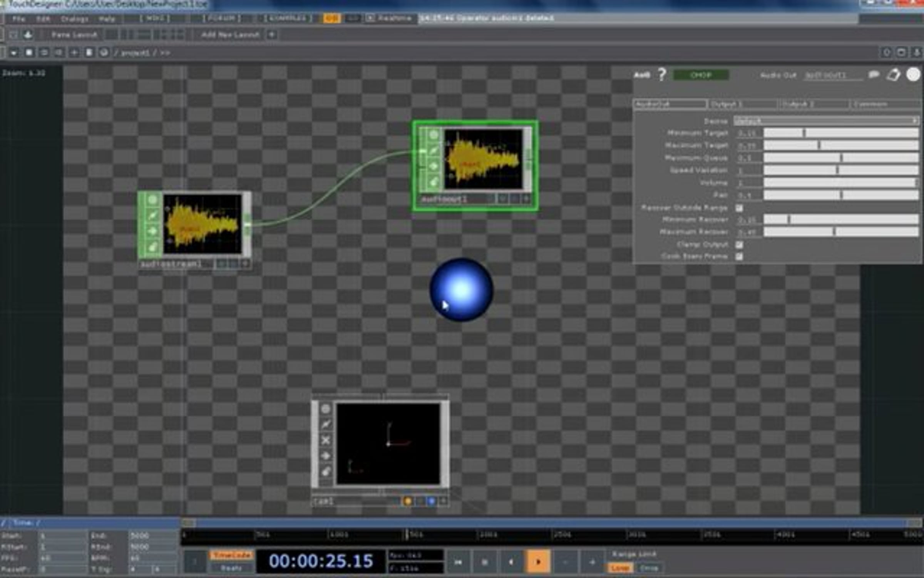Viewport: 924px width, 578px height.
Task: Open the Device dropdown menu
Action: tap(826, 121)
